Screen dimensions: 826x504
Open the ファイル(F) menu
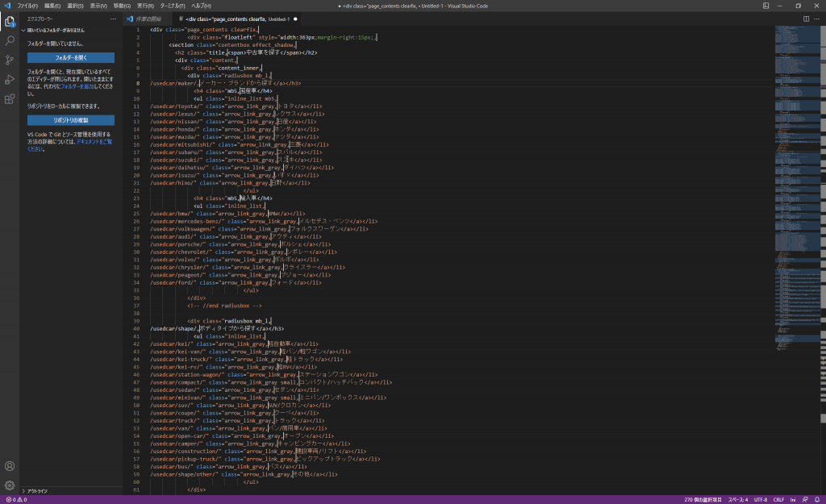(x=27, y=6)
